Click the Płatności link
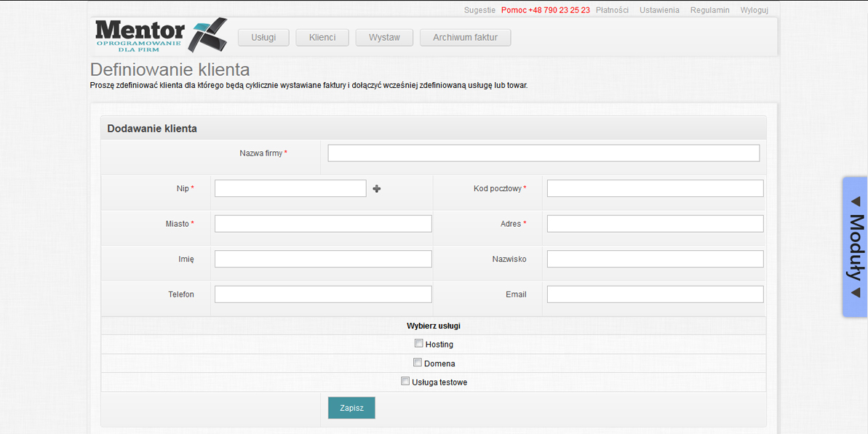Viewport: 868px width, 434px height. [612, 10]
